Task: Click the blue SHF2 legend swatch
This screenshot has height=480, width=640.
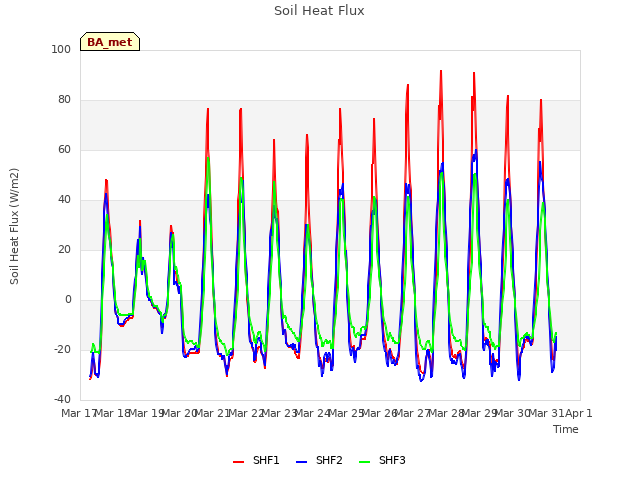Action: pos(301,462)
